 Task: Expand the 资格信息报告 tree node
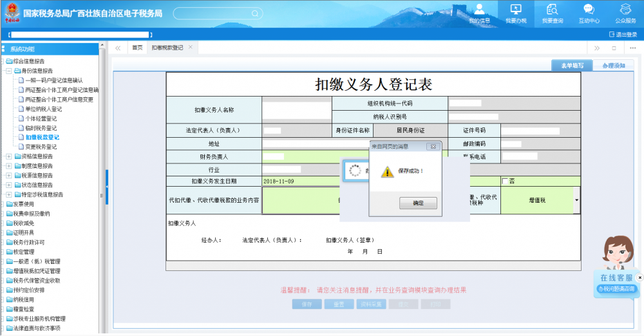[8, 156]
